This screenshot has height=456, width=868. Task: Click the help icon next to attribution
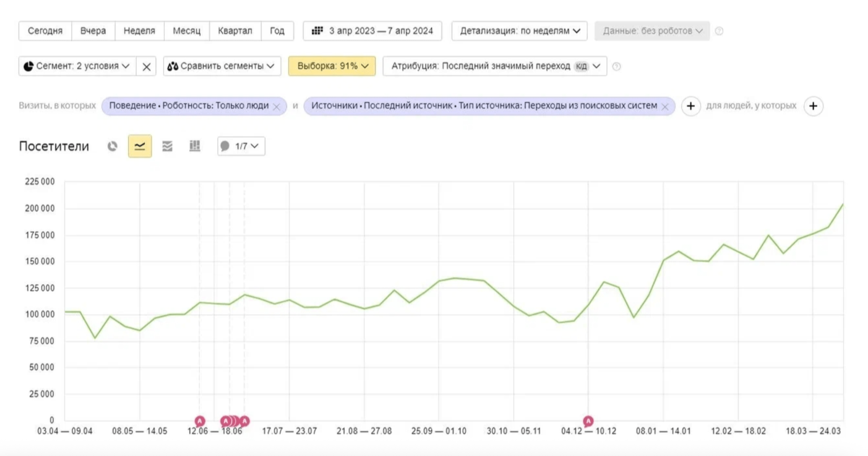click(616, 66)
